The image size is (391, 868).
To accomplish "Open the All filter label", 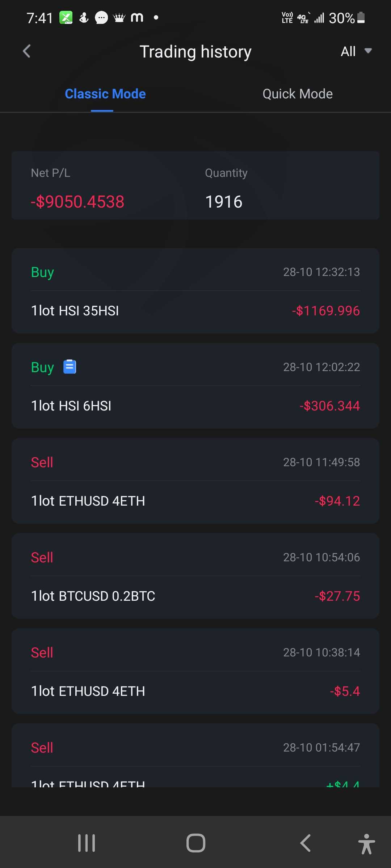I will tap(348, 51).
